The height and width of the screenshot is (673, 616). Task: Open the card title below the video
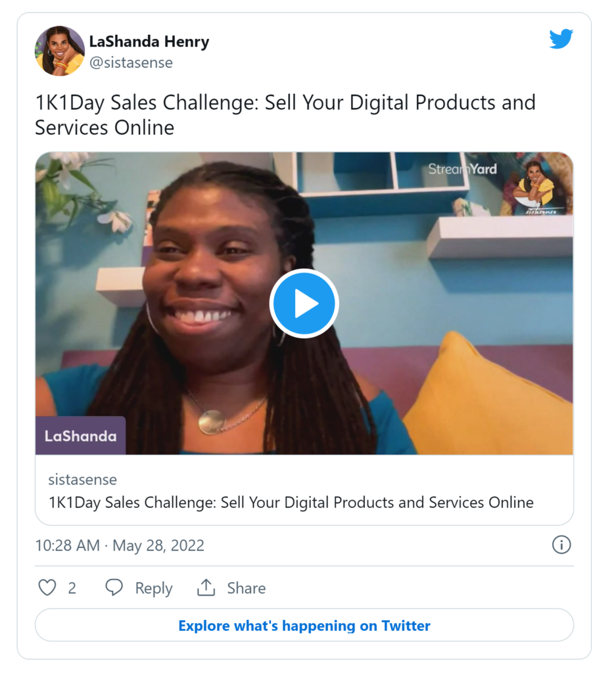[291, 503]
